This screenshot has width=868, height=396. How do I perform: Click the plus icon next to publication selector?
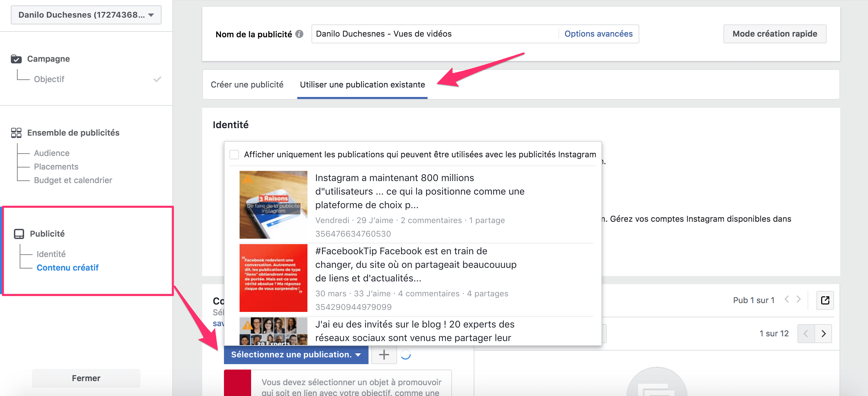(x=384, y=355)
